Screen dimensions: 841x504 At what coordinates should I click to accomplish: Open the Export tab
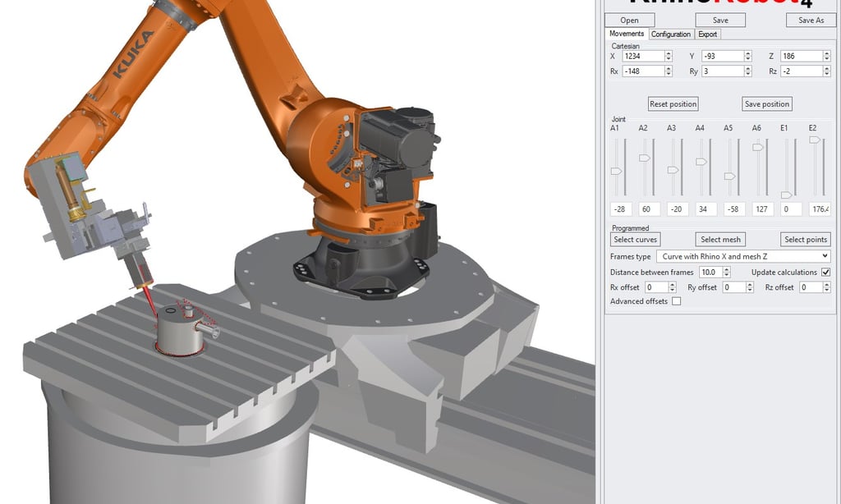point(707,34)
